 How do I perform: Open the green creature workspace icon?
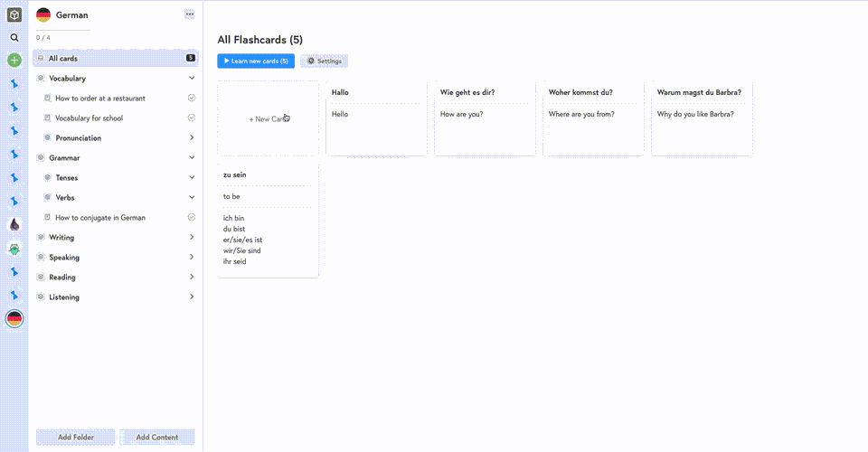click(14, 249)
